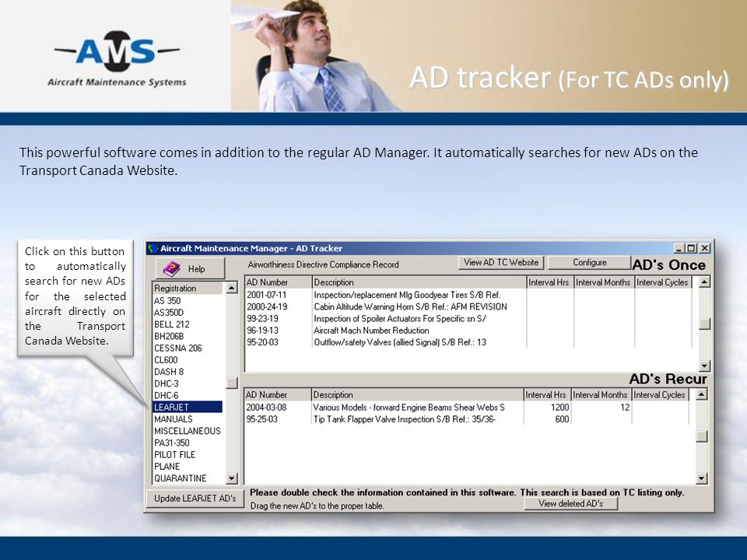The height and width of the screenshot is (560, 747).
Task: Select DHC-6 registration
Action: click(x=166, y=395)
